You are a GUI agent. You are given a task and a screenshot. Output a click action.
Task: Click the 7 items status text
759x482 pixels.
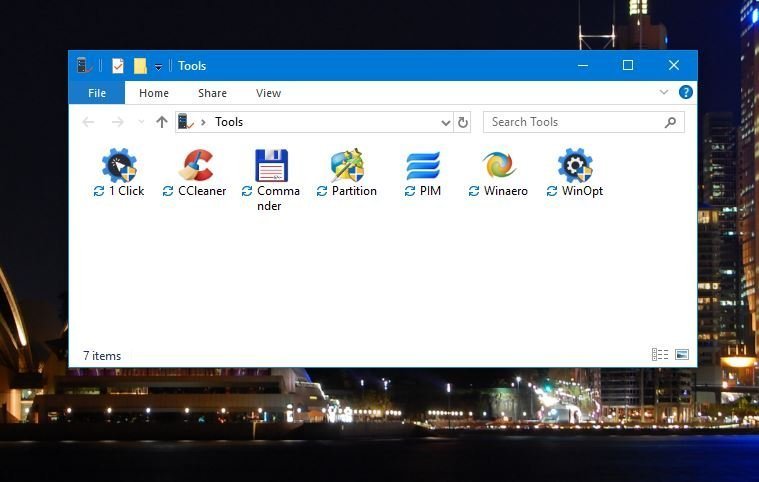(x=102, y=356)
